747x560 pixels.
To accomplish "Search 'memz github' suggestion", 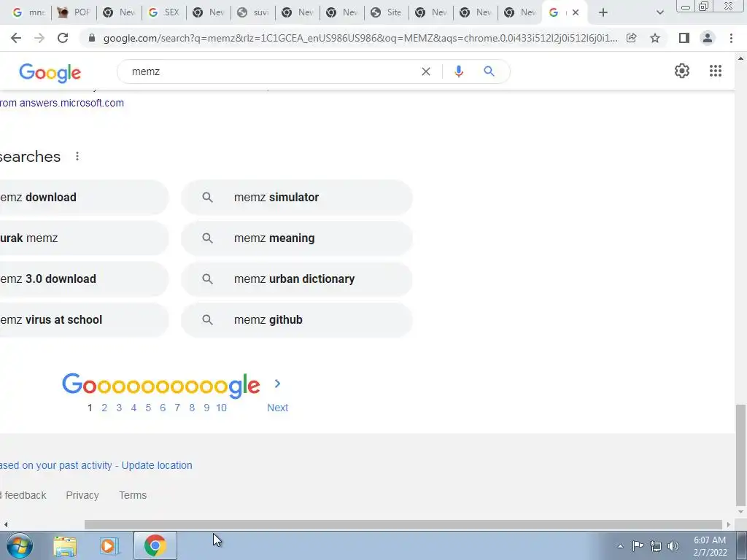I will 297,320.
